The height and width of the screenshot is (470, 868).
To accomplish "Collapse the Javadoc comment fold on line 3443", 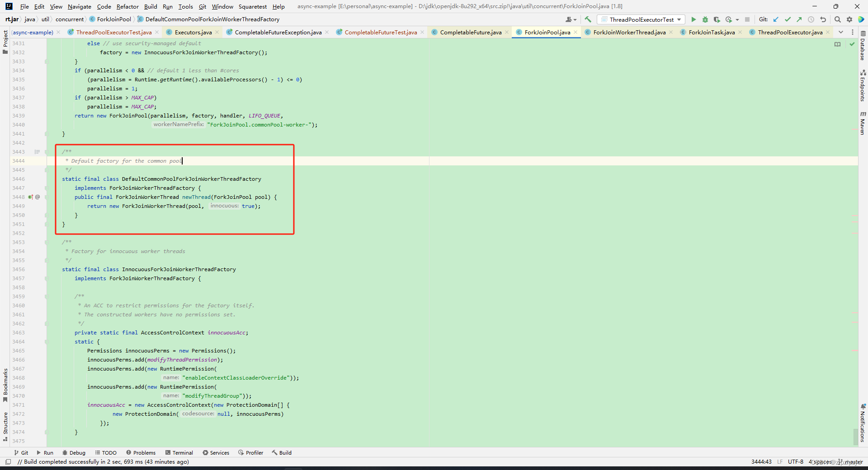I will point(46,152).
